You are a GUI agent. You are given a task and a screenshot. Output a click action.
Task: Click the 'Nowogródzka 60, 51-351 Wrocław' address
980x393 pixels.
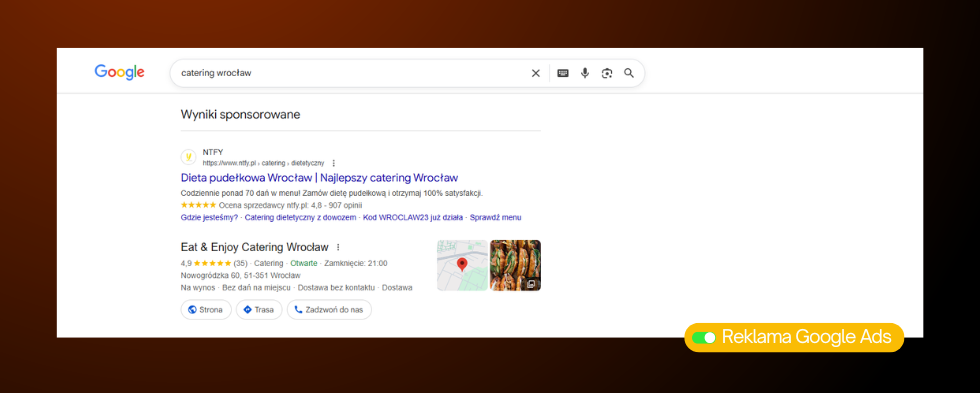pyautogui.click(x=241, y=276)
